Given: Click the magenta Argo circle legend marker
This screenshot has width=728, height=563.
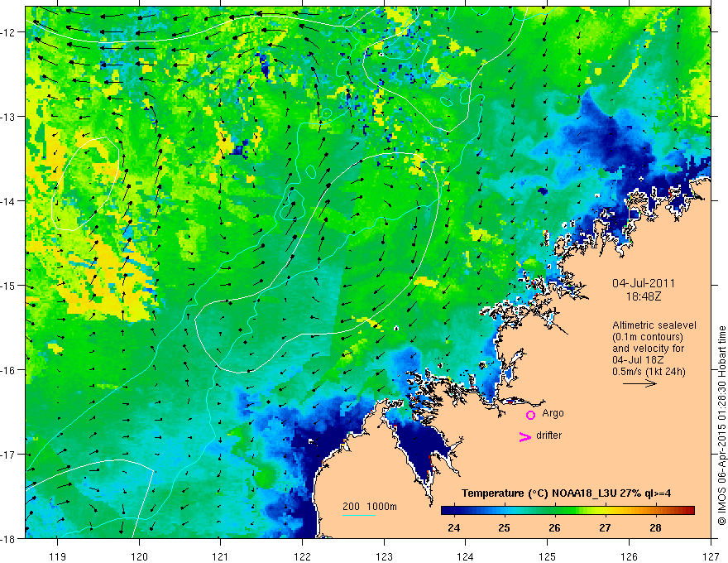Looking at the screenshot, I should tap(530, 415).
